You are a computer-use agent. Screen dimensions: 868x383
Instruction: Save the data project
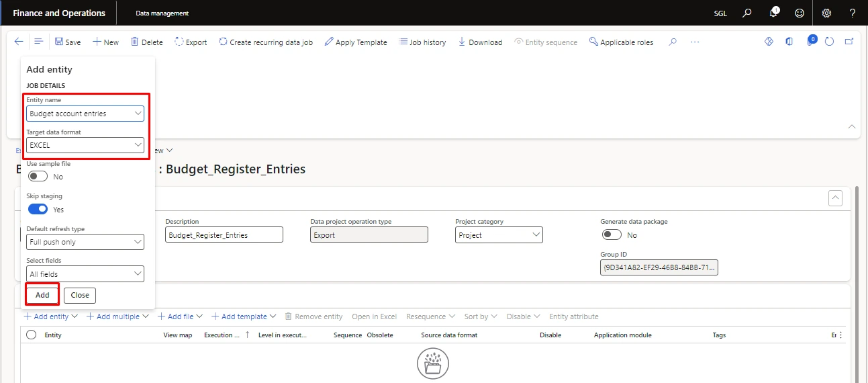coord(68,42)
